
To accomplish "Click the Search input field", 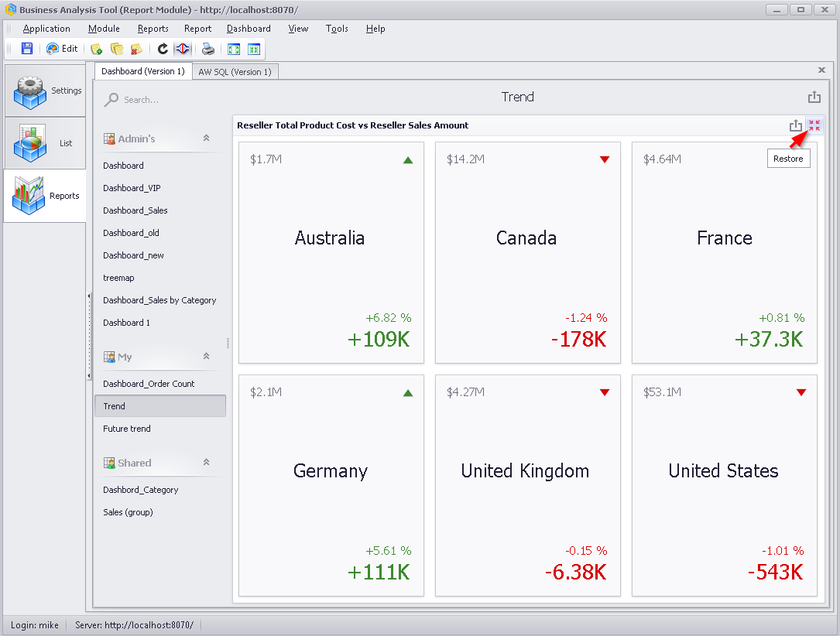I will click(x=161, y=100).
